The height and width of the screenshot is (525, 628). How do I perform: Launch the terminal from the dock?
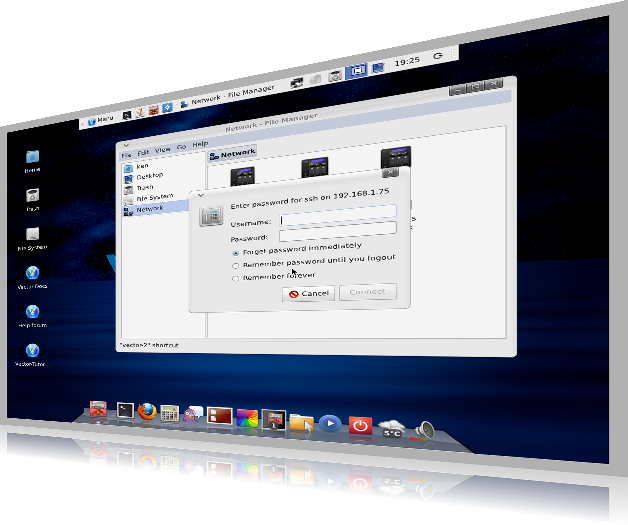(x=124, y=408)
